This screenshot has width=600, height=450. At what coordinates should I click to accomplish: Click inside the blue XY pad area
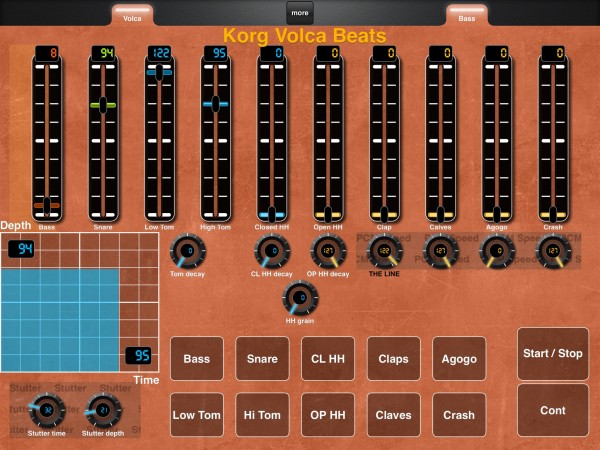pyautogui.click(x=60, y=320)
